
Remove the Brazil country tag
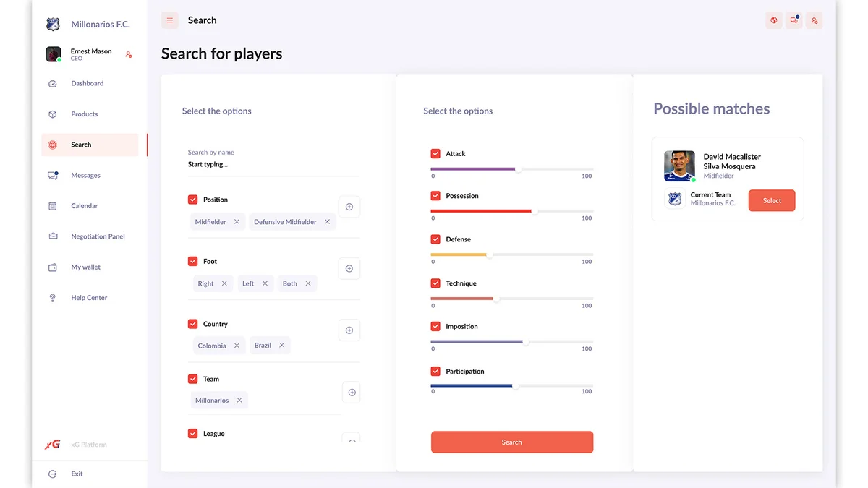tap(281, 345)
